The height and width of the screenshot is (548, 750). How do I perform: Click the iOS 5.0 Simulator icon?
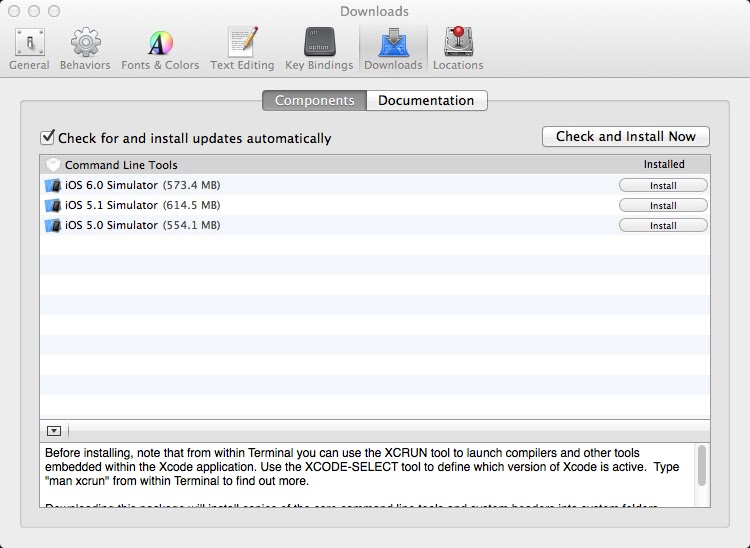pos(53,225)
